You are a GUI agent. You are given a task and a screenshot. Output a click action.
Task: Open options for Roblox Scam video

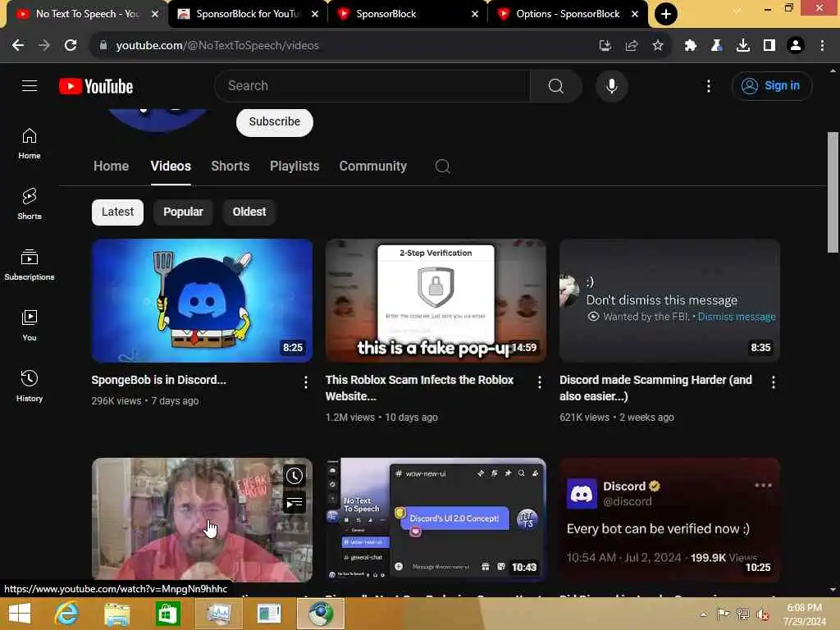coord(540,382)
